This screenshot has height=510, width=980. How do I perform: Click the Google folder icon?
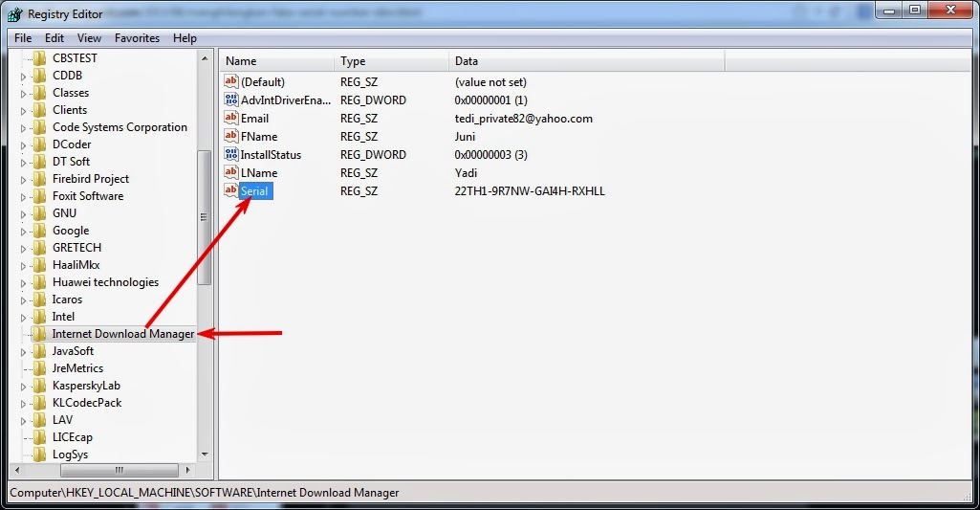[39, 231]
